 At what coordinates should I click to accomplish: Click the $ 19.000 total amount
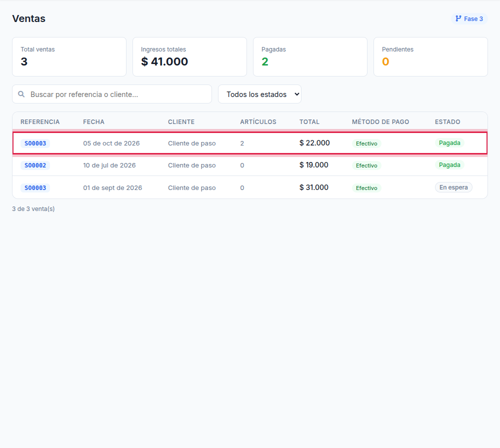pyautogui.click(x=314, y=165)
